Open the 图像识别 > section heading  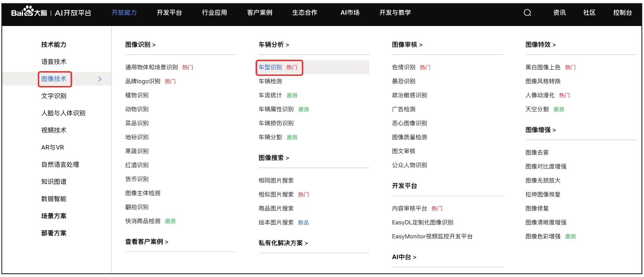pyautogui.click(x=141, y=45)
